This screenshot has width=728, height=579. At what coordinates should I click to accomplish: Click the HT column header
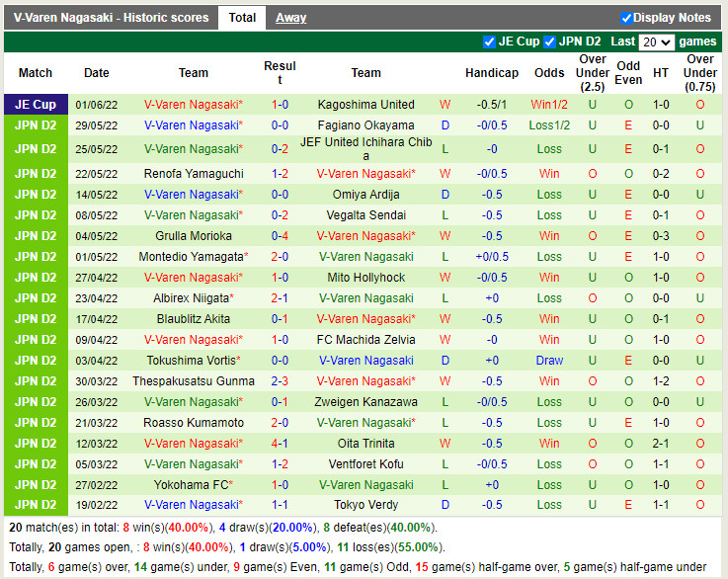661,73
